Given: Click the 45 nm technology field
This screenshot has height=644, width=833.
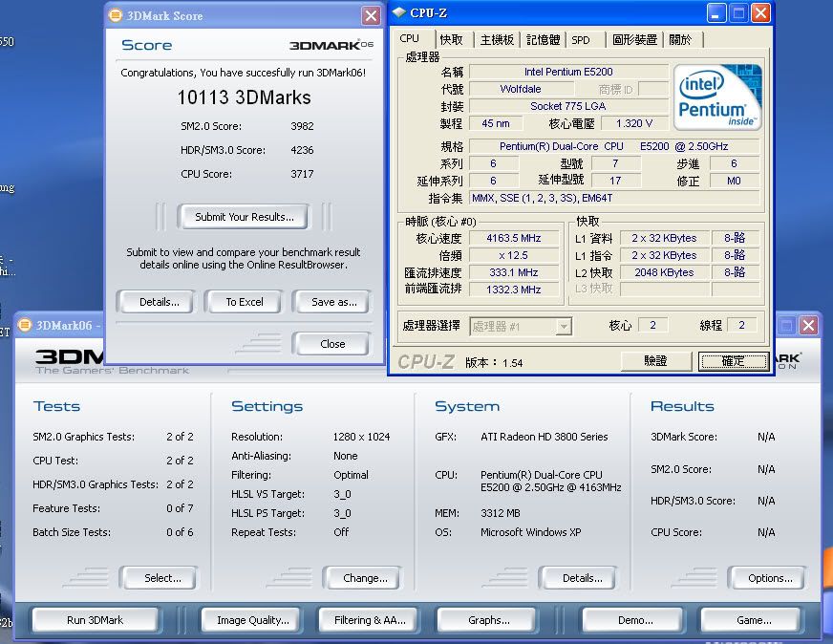Looking at the screenshot, I should click(496, 124).
